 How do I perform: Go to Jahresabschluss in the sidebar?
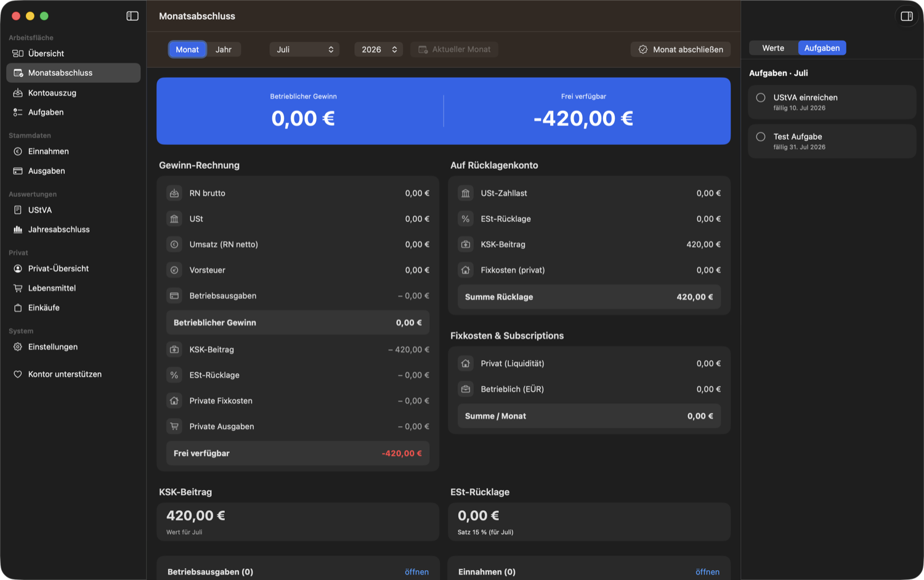point(73,229)
